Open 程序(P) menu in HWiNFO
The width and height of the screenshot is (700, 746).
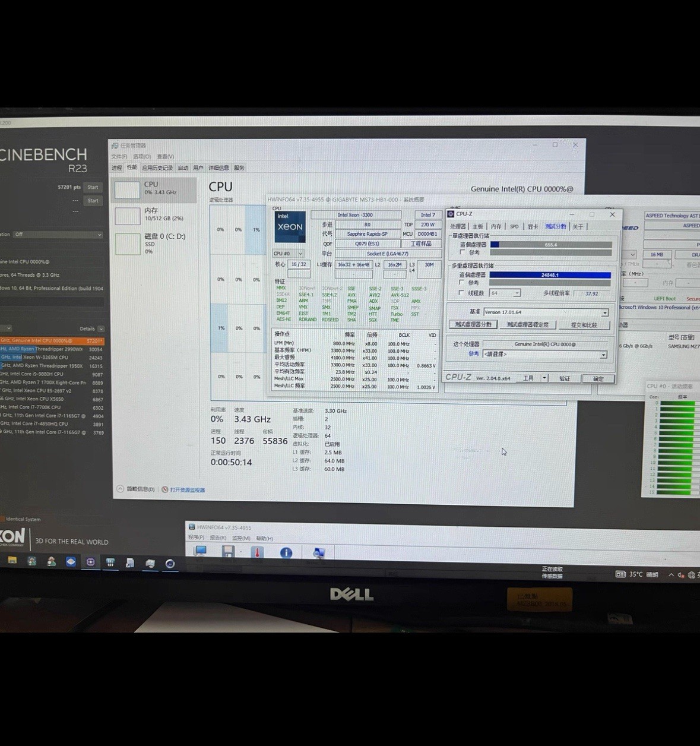coord(196,538)
